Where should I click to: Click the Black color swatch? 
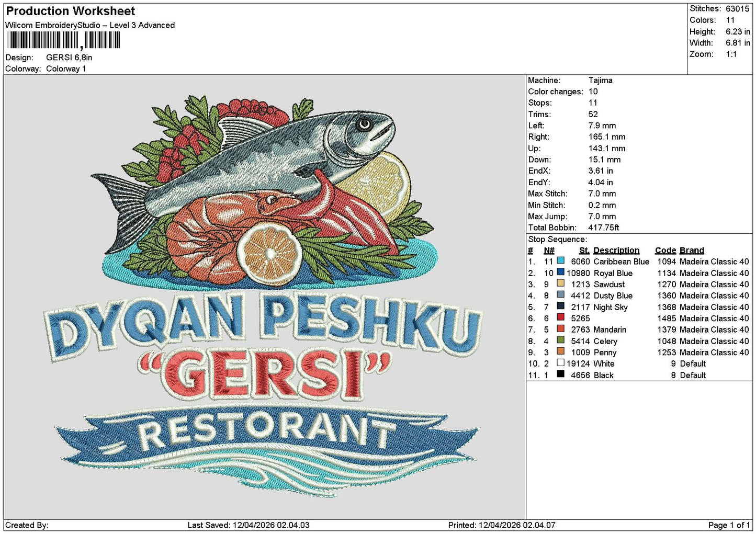click(x=561, y=374)
